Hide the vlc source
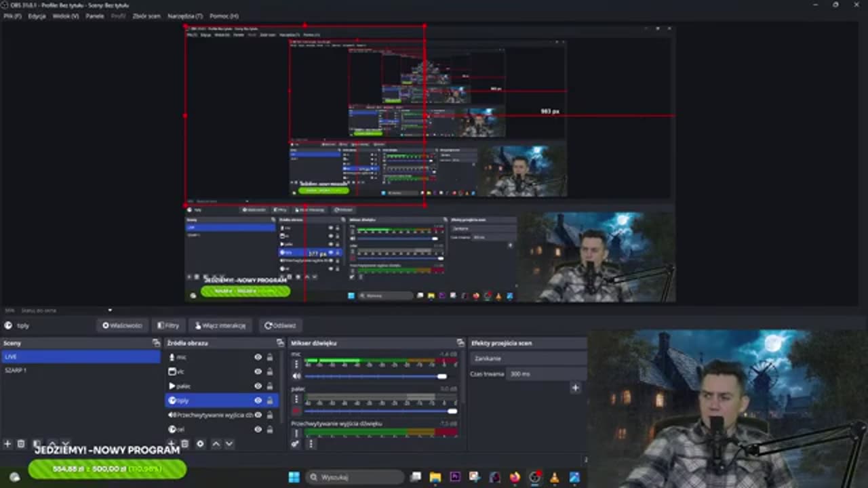 (258, 371)
